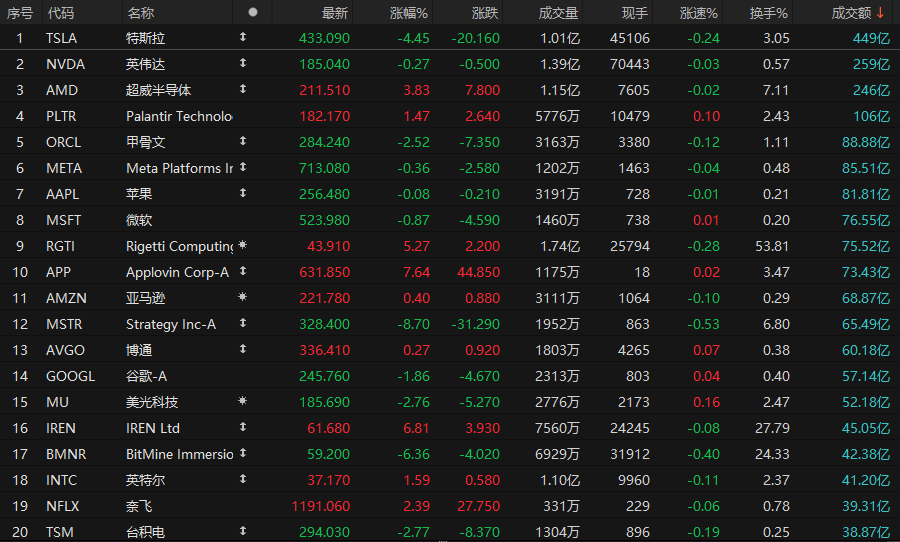Viewport: 900px width, 542px height.
Task: Select the NVDA ticker code
Action: pyautogui.click(x=65, y=64)
